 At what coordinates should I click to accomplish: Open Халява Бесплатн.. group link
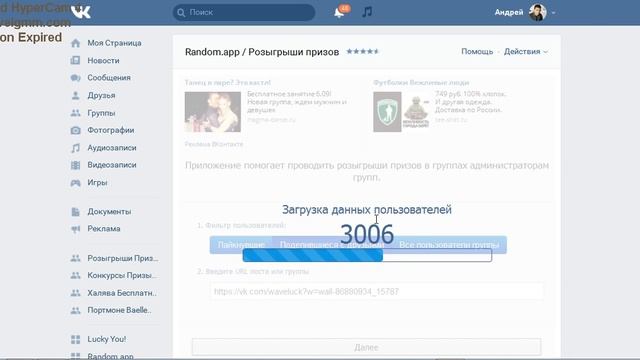click(x=122, y=293)
